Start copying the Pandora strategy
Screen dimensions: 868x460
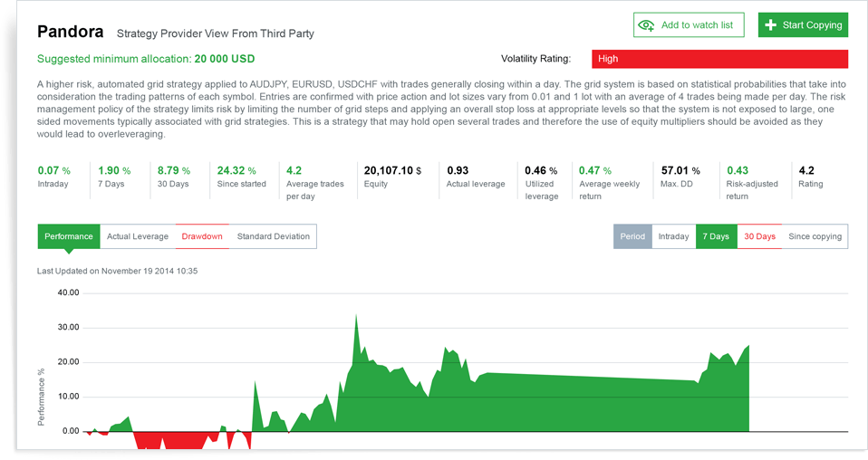click(803, 25)
